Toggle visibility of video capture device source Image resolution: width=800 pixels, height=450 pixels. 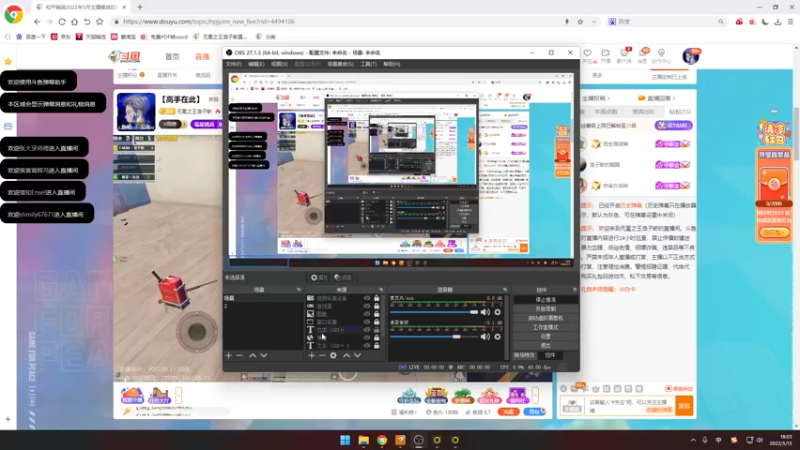click(367, 298)
